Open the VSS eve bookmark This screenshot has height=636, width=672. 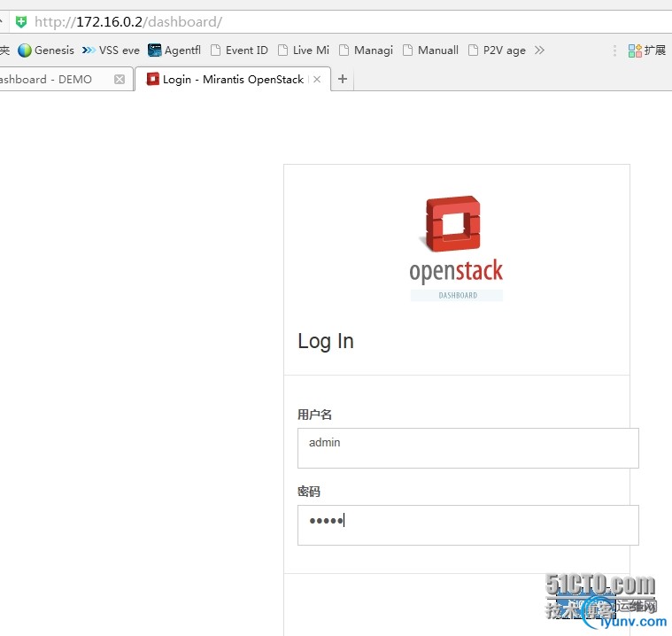[111, 50]
